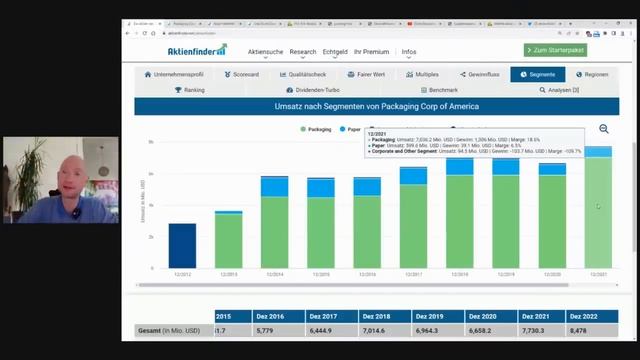This screenshot has height=360, width=640.
Task: Click the Multiples tab icon
Action: [409, 74]
